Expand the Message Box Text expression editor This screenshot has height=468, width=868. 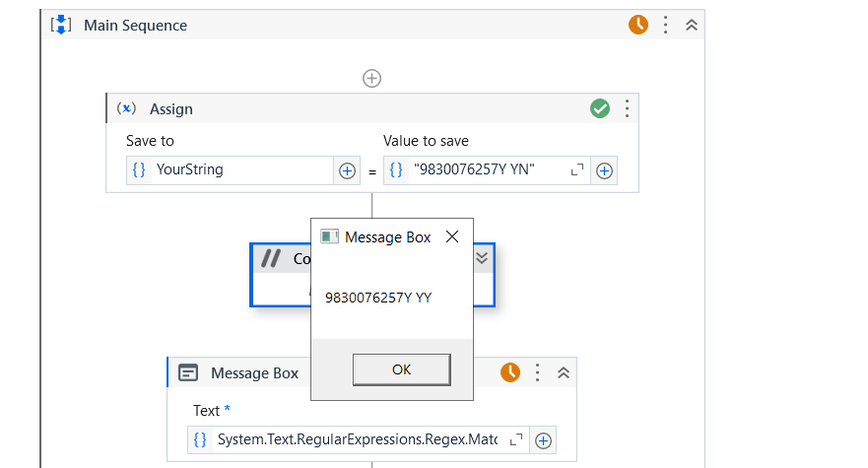(x=516, y=440)
